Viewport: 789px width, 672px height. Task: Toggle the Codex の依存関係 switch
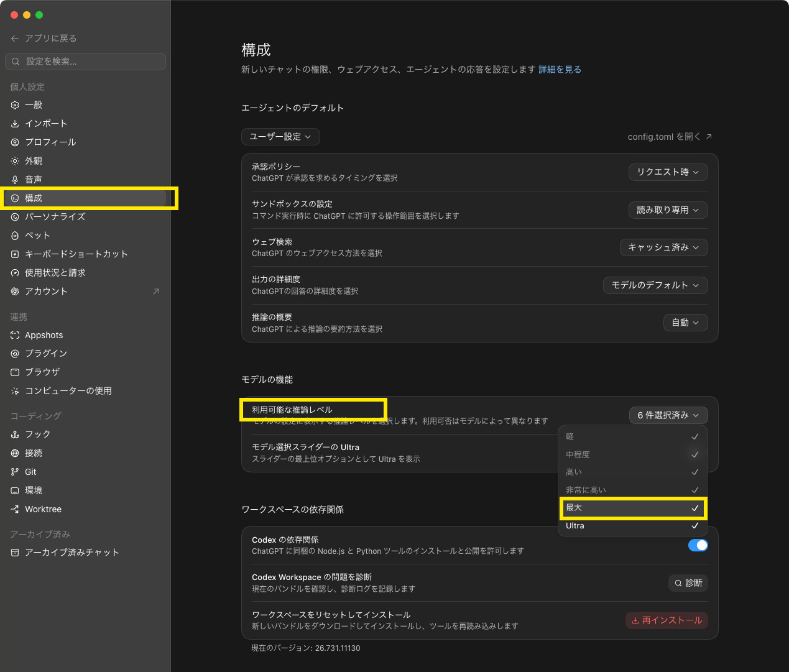pyautogui.click(x=698, y=545)
